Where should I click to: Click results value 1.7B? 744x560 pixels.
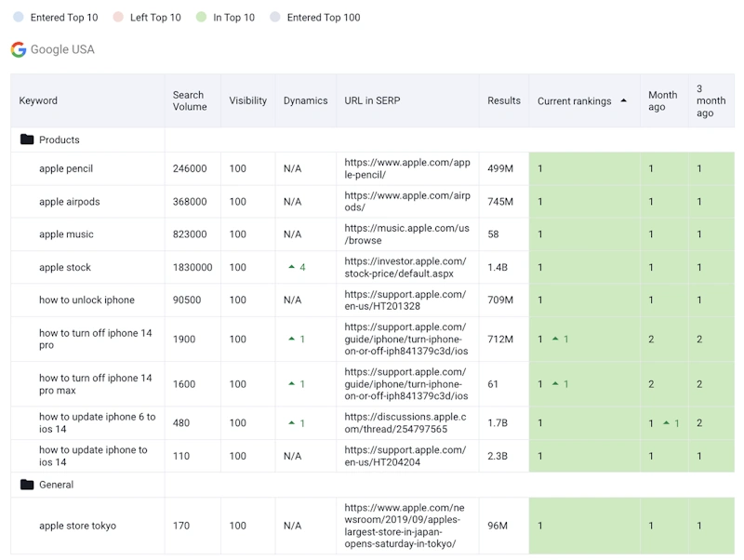click(x=498, y=423)
